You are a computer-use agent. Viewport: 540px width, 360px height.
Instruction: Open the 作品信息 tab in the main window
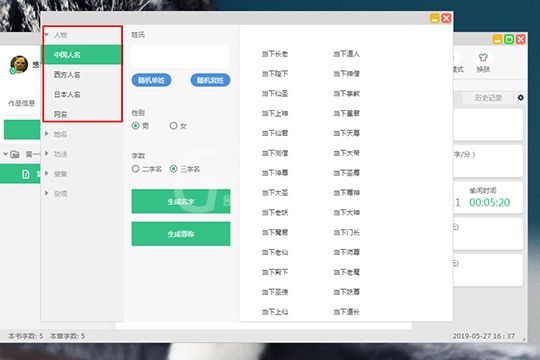21,103
